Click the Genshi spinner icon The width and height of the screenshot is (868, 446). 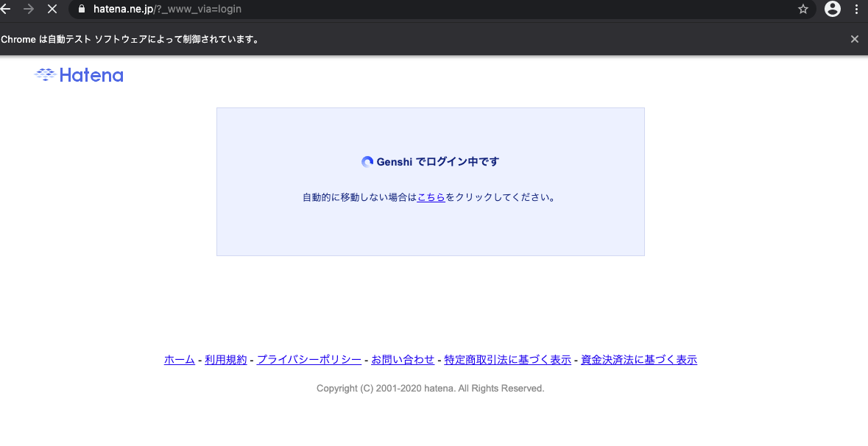tap(367, 161)
